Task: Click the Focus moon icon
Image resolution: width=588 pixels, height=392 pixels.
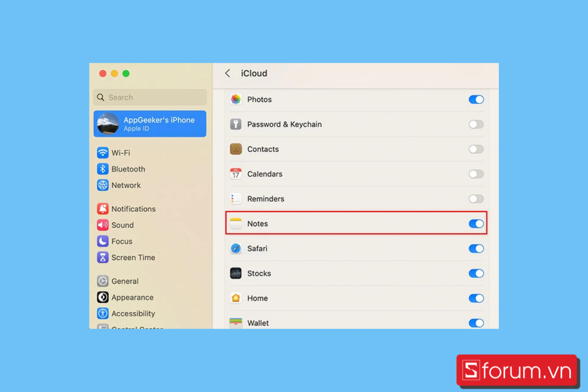Action: click(102, 241)
